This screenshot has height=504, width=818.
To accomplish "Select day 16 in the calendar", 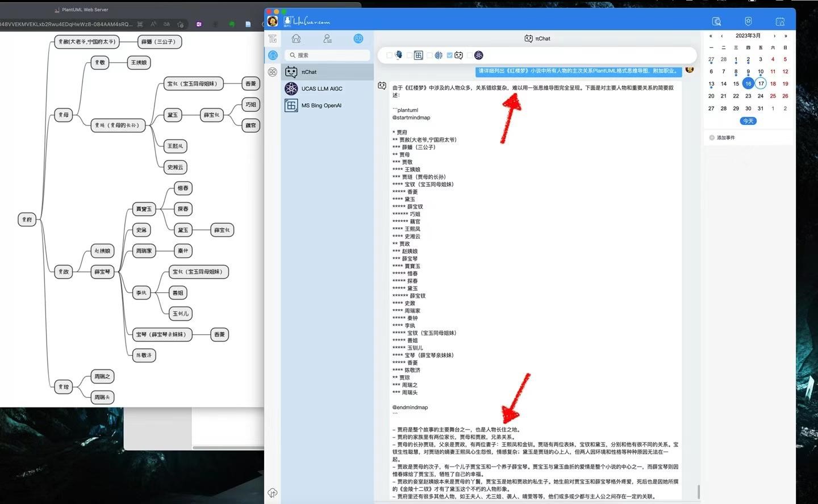I will tap(748, 83).
